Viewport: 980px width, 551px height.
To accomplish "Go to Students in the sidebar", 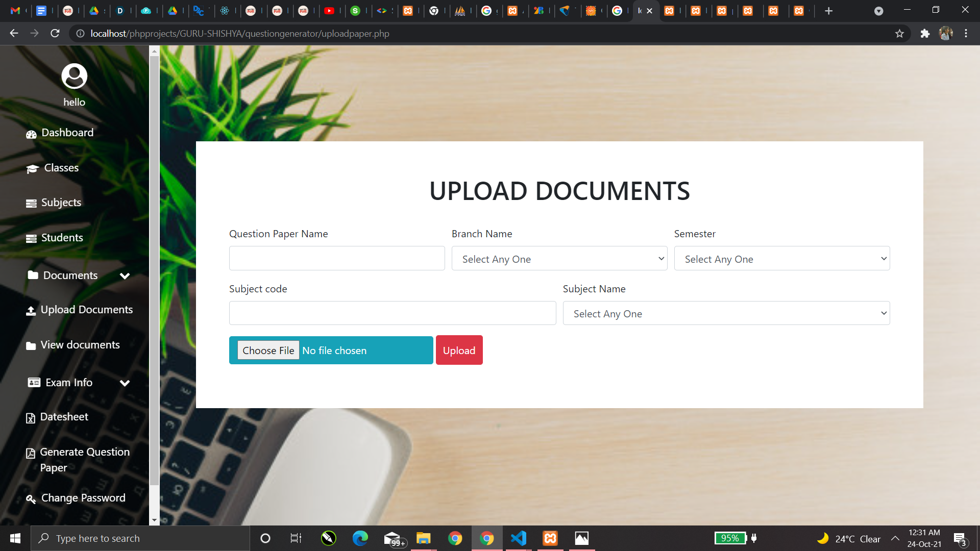I will click(x=62, y=238).
